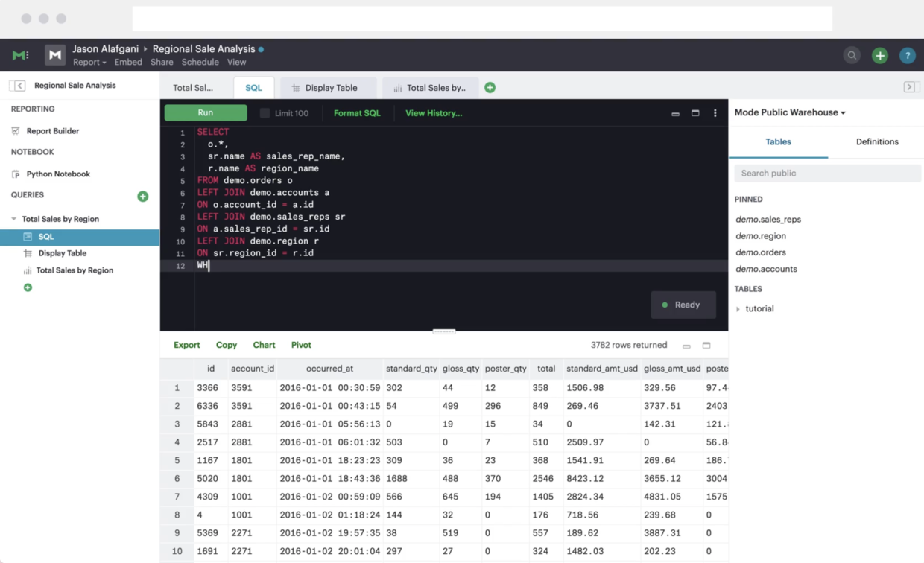Click the Report Builder icon
This screenshot has width=924, height=563.
point(16,131)
